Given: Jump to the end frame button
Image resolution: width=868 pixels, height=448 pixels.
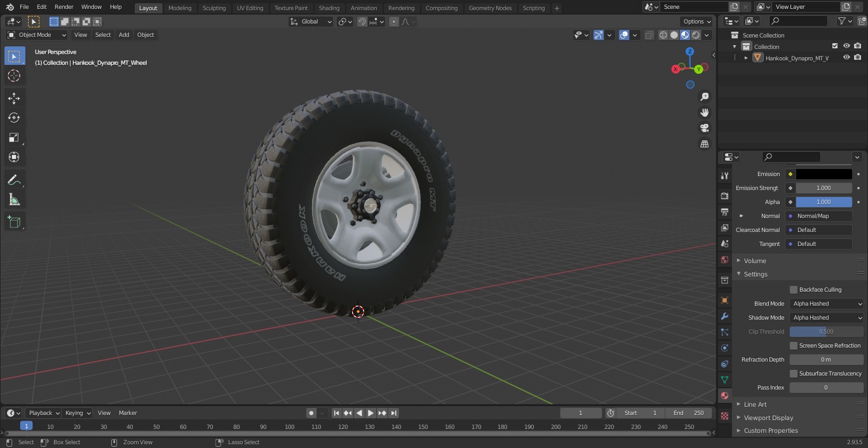Looking at the screenshot, I should coord(393,413).
